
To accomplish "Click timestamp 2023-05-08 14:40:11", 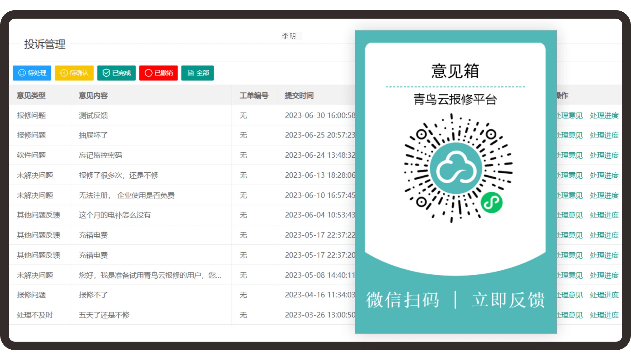I will [x=320, y=275].
